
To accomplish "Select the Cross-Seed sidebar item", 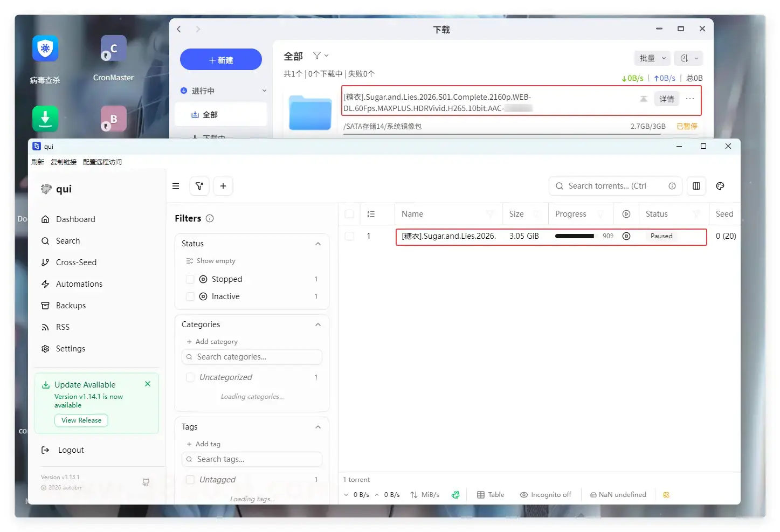I will [76, 262].
